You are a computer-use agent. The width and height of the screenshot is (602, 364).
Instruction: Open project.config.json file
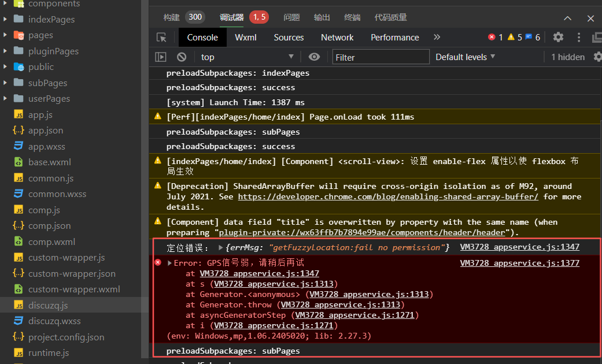(66, 337)
